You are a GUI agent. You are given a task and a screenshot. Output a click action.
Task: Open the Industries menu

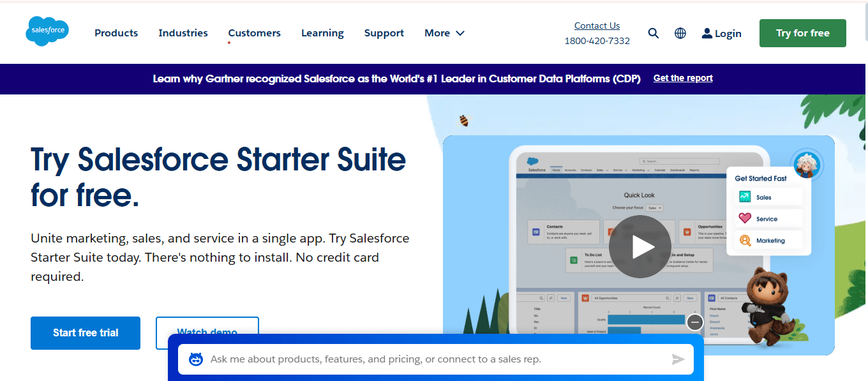click(183, 33)
